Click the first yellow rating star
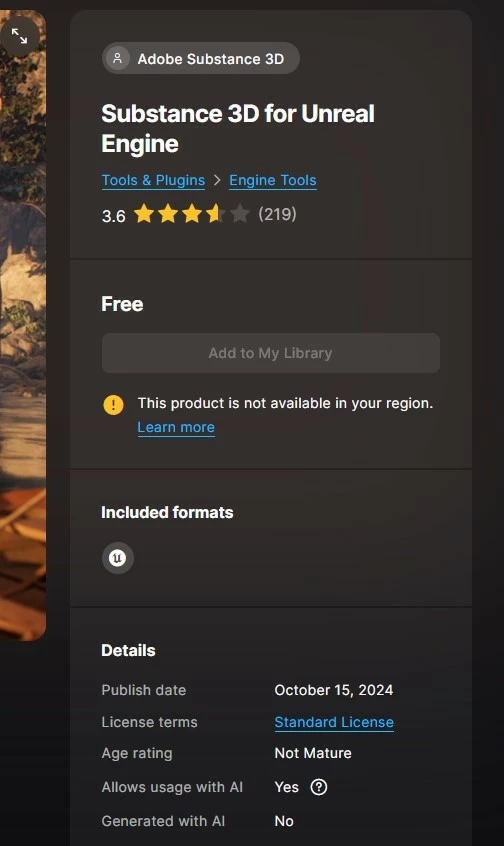This screenshot has height=846, width=504. point(144,214)
